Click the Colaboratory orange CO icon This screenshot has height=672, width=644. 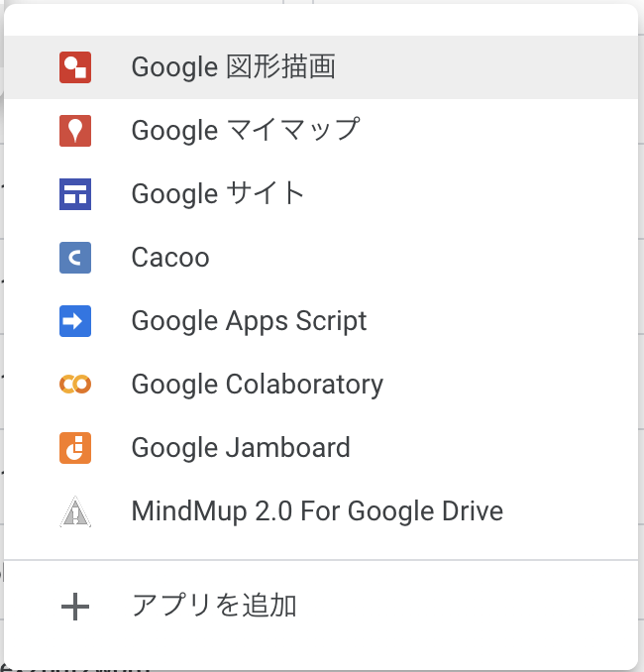75,385
